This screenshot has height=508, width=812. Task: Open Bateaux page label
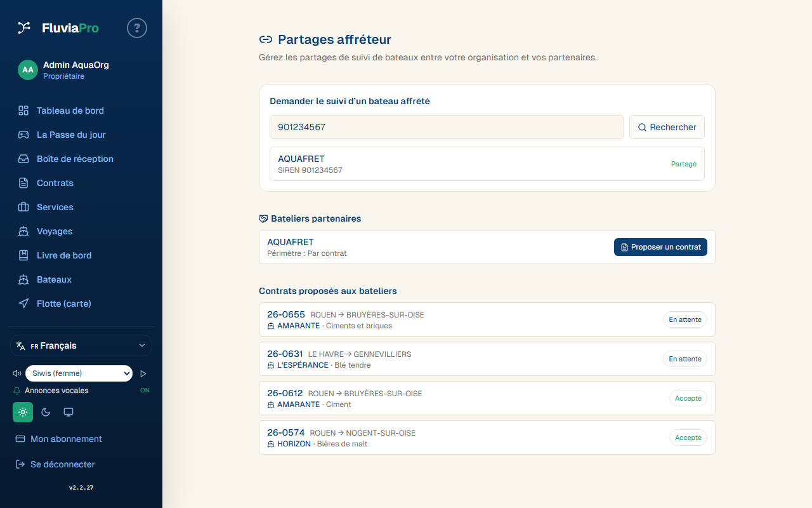(x=54, y=279)
